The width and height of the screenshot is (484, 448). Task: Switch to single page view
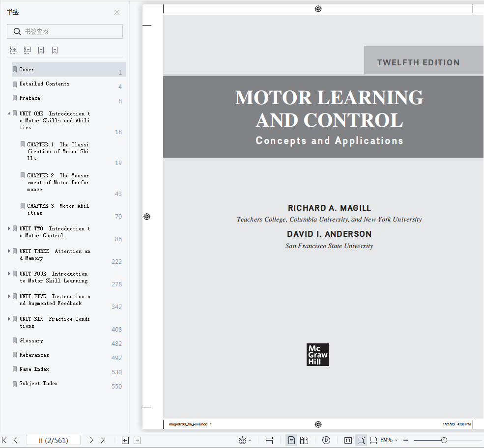(x=291, y=440)
